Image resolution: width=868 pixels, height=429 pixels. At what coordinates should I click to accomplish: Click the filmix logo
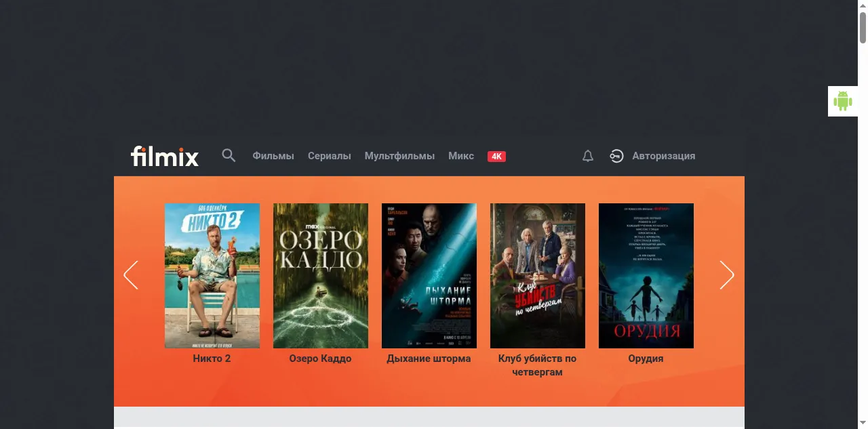coord(165,156)
